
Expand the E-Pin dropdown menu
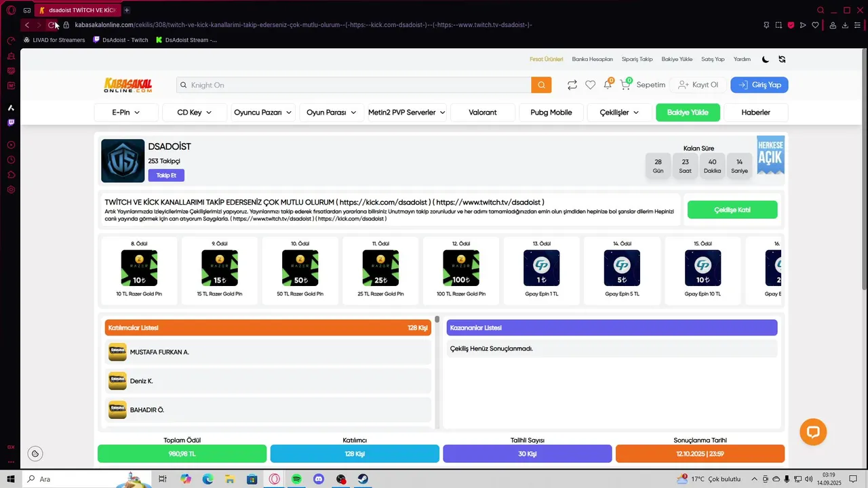click(x=126, y=113)
